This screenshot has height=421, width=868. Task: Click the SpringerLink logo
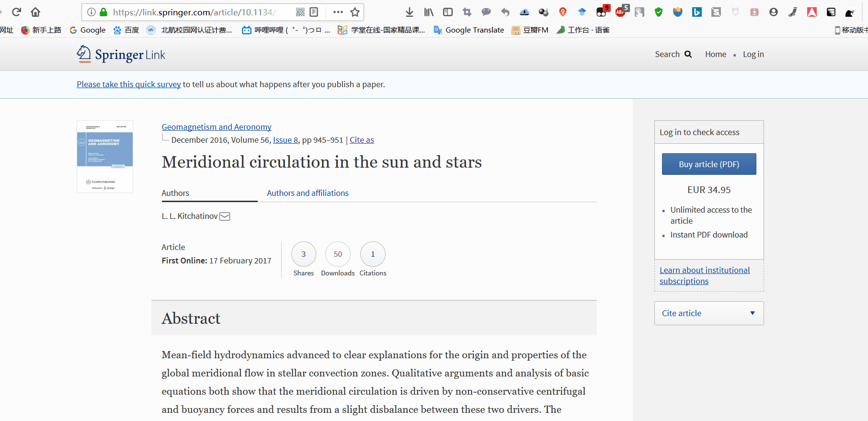(x=121, y=54)
